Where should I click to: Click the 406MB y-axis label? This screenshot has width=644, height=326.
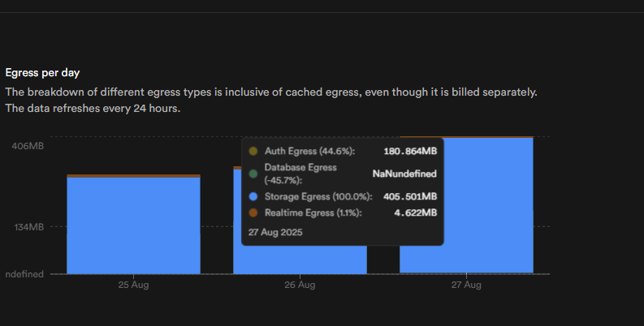coord(28,146)
